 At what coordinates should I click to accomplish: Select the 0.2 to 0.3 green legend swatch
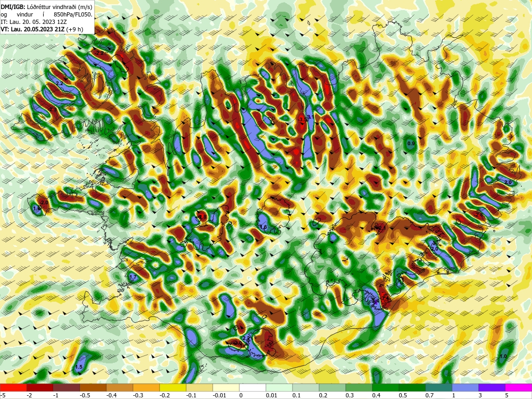(332, 387)
